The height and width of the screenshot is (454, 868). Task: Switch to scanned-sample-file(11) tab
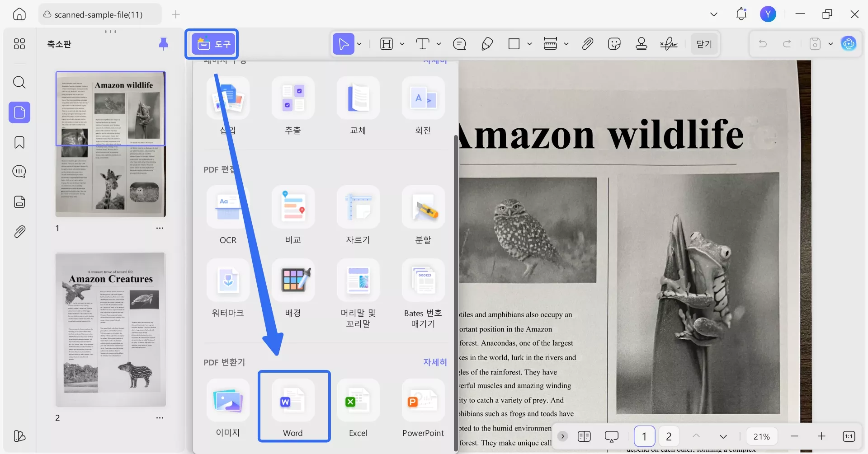click(x=100, y=14)
